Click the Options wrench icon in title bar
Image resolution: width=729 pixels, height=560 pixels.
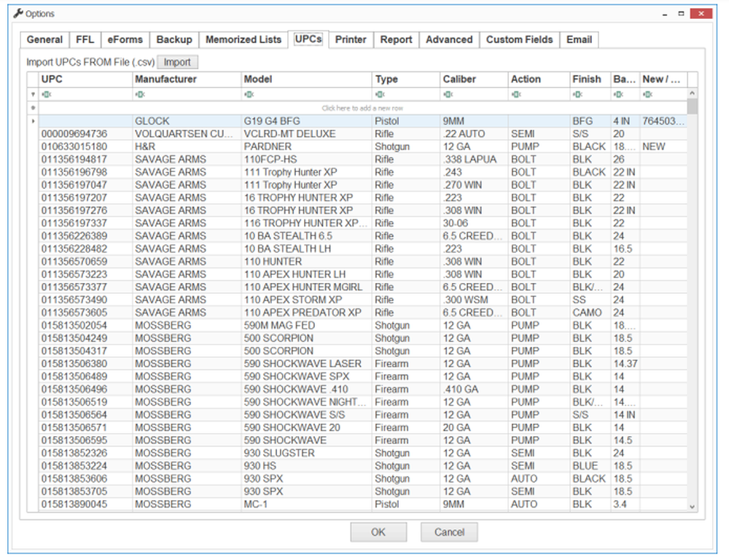click(x=18, y=13)
